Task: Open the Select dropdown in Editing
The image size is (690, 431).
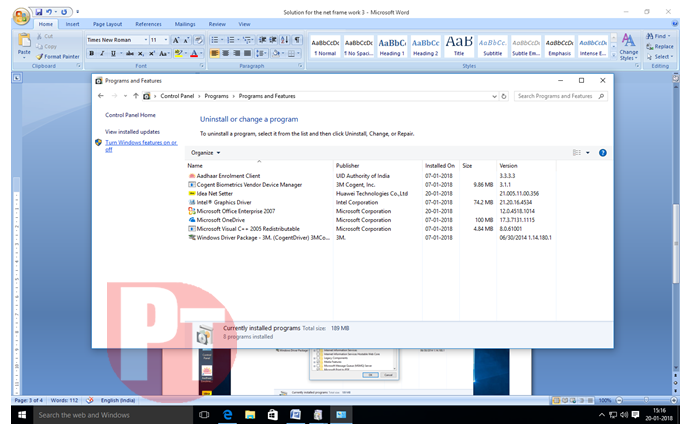Action: pos(660,57)
